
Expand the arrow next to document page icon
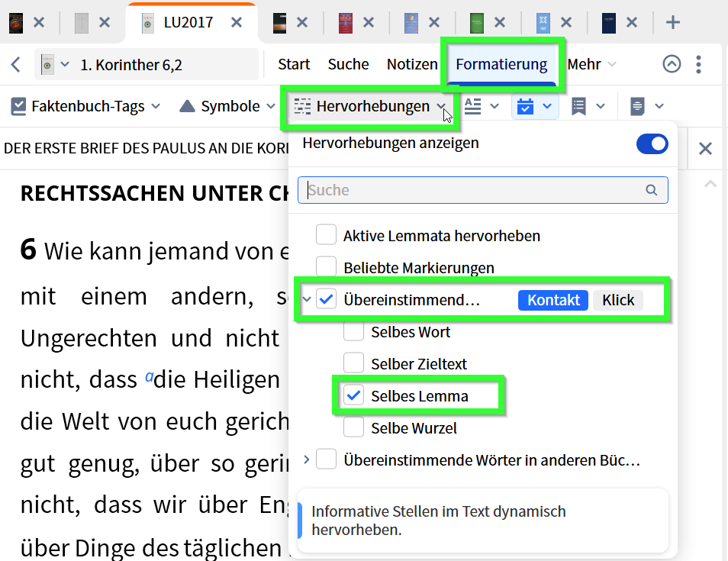click(659, 106)
